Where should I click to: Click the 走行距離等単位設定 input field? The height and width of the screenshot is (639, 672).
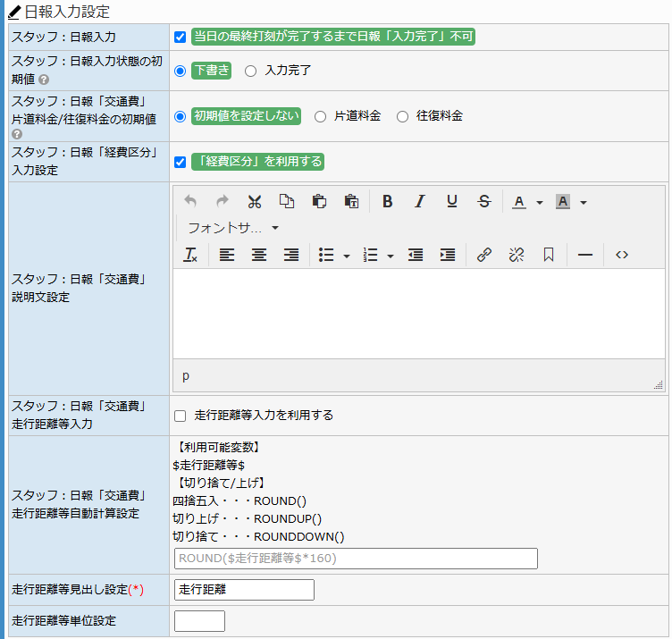click(199, 621)
